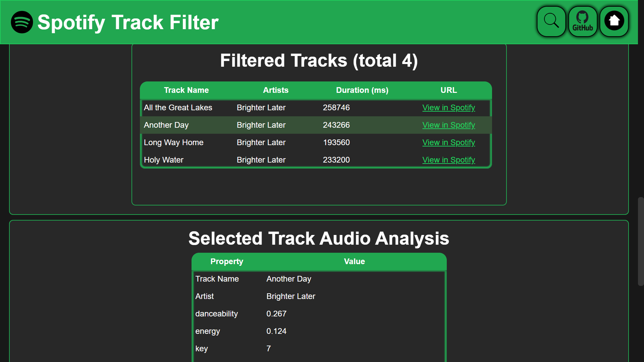Screen dimensions: 644x362
Task: Open View in Spotify for Another Day
Action: tap(448, 125)
